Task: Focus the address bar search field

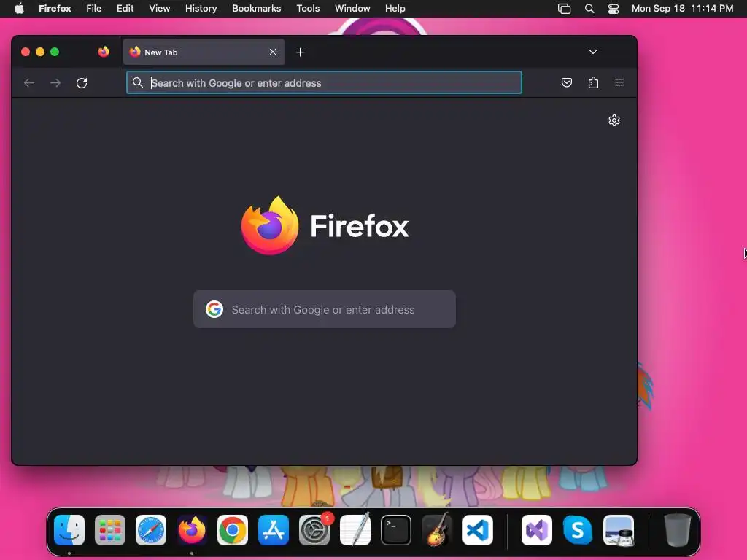Action: (x=324, y=82)
